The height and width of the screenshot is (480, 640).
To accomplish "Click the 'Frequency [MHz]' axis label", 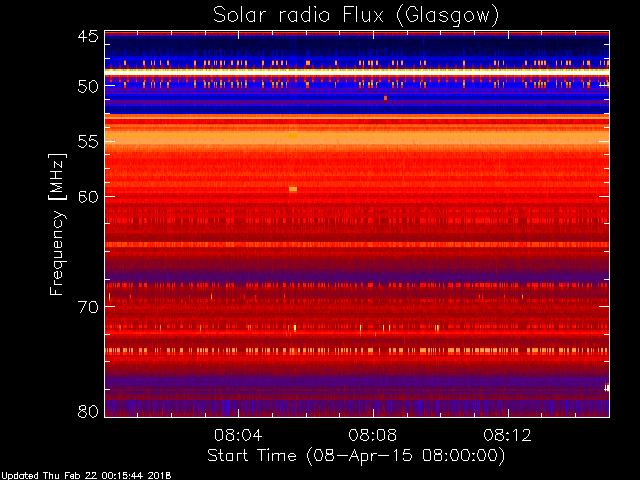I will [x=57, y=224].
